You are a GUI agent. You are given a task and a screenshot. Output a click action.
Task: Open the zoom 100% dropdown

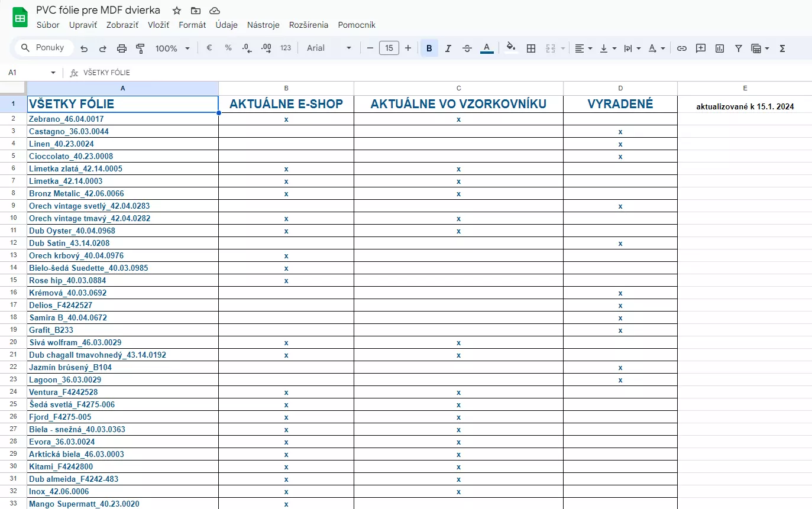172,48
